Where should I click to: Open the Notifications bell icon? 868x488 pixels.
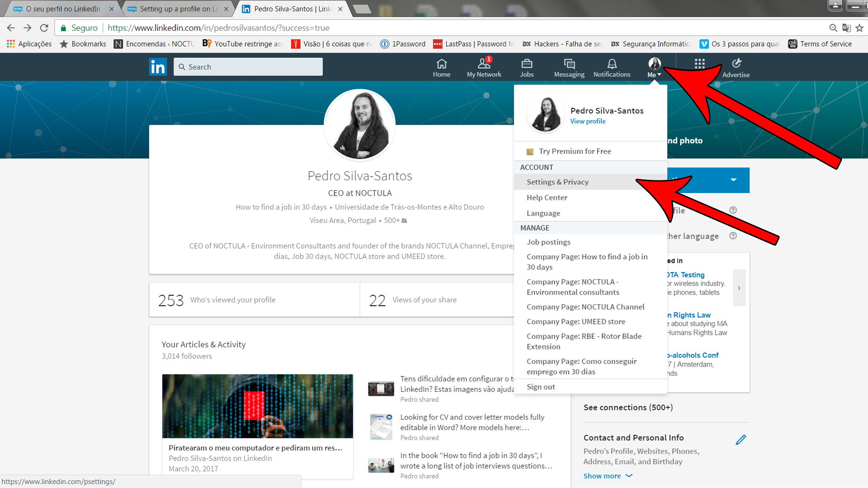[x=612, y=68]
